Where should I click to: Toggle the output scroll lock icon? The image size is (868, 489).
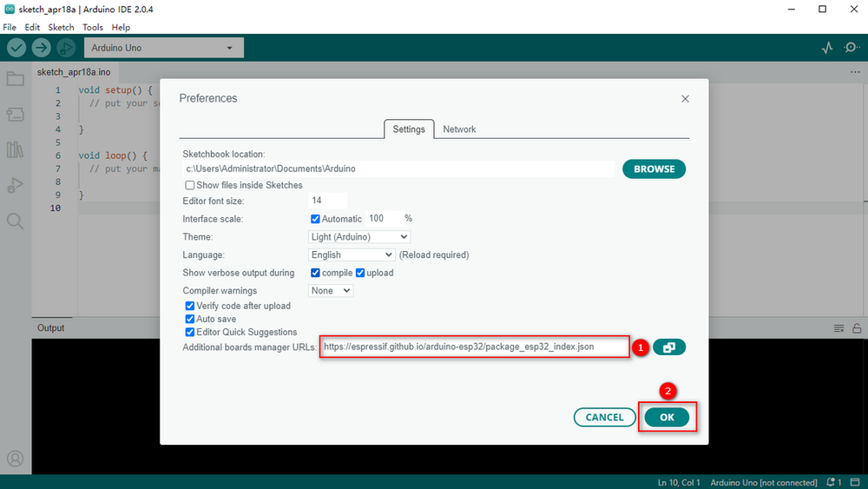pyautogui.click(x=857, y=328)
